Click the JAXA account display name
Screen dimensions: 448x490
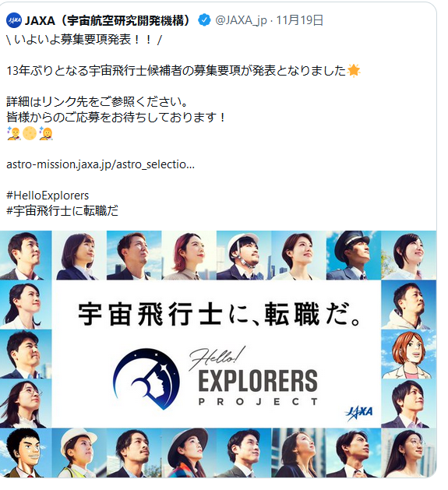tap(108, 20)
